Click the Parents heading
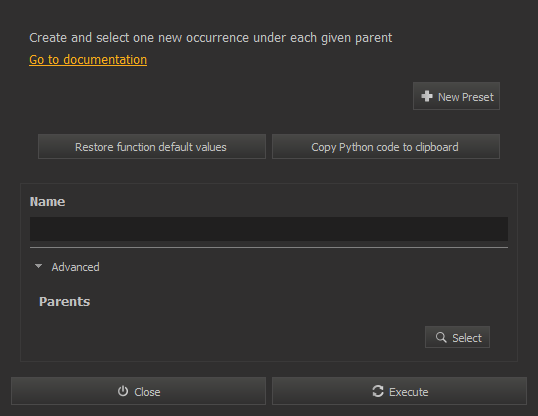538x416 pixels. (65, 302)
